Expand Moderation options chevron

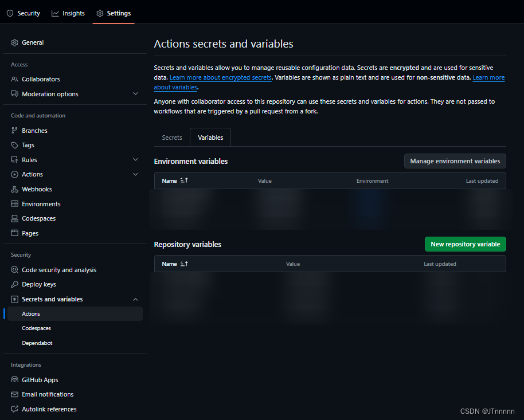click(135, 94)
